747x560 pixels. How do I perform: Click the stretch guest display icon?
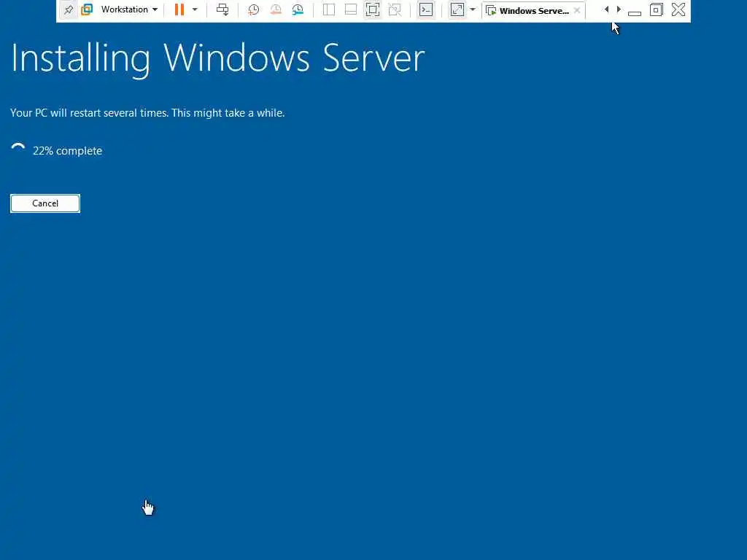[457, 9]
